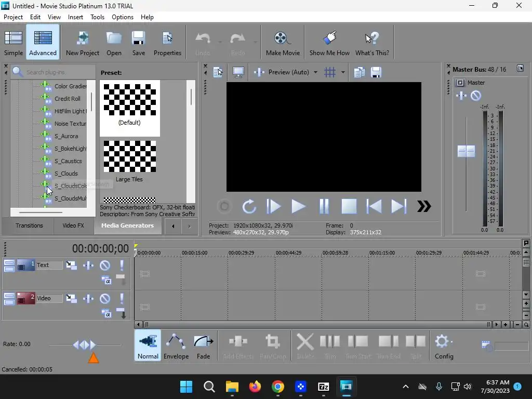The height and width of the screenshot is (399, 532).
Task: Zoom in timeline horizontally
Action: pos(505,325)
